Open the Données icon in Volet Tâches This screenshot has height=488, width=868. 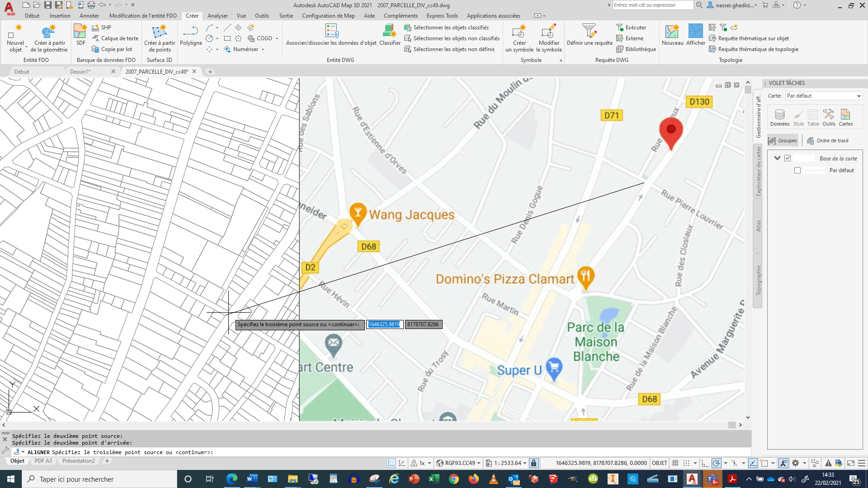(x=779, y=117)
